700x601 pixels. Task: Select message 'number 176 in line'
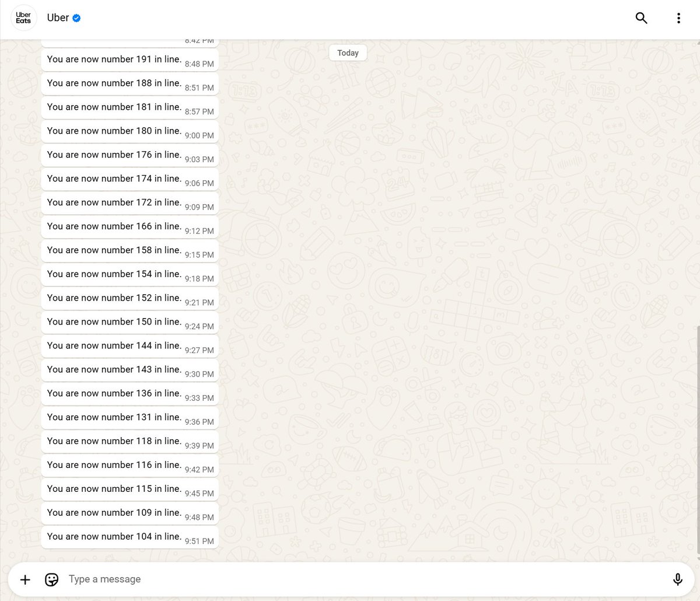tap(129, 156)
